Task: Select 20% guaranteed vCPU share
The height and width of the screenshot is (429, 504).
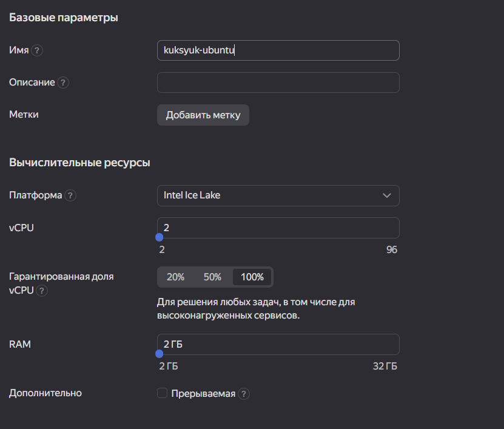Action: 175,277
